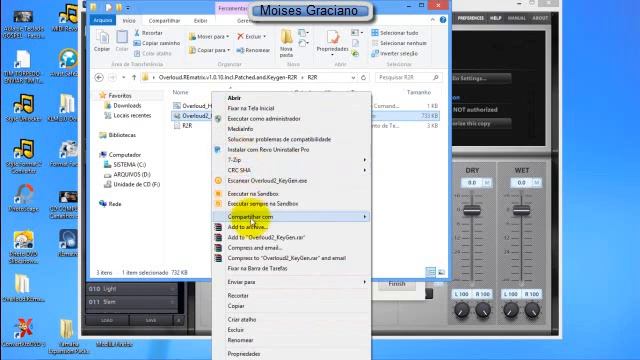The height and width of the screenshot is (360, 640).
Task: Select Downloads in navigation pane
Action: pyautogui.click(x=127, y=105)
